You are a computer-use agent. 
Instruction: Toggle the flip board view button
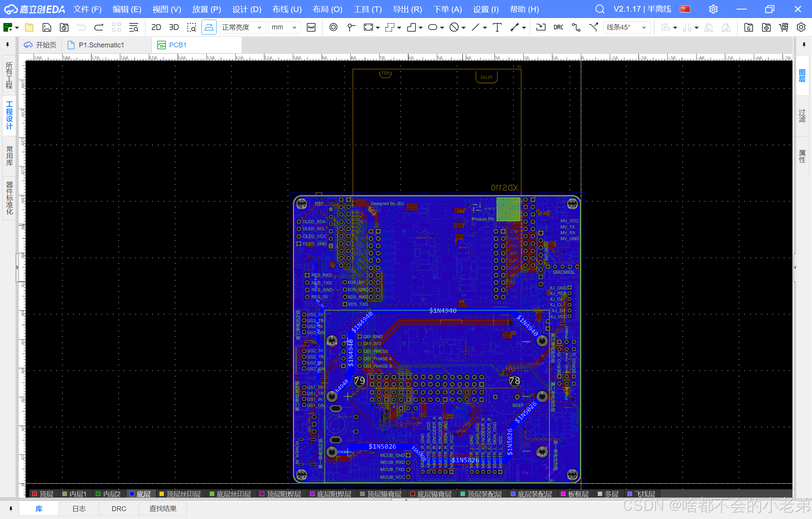tap(209, 27)
